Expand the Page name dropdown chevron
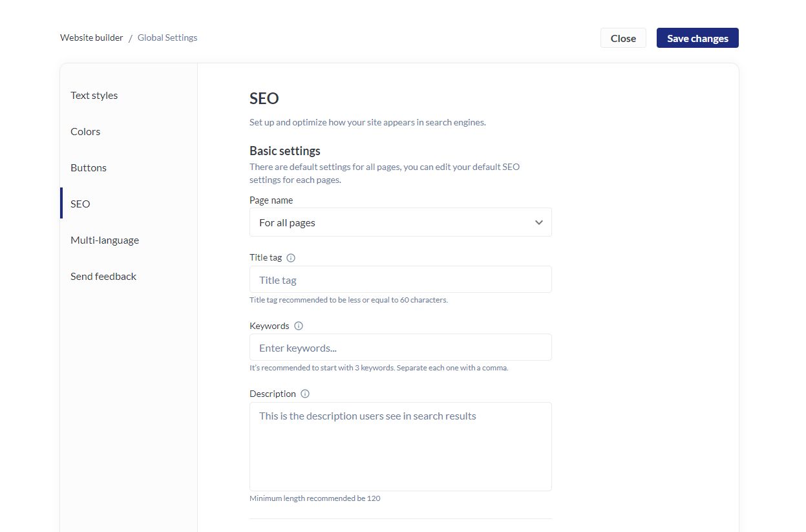 [x=538, y=222]
